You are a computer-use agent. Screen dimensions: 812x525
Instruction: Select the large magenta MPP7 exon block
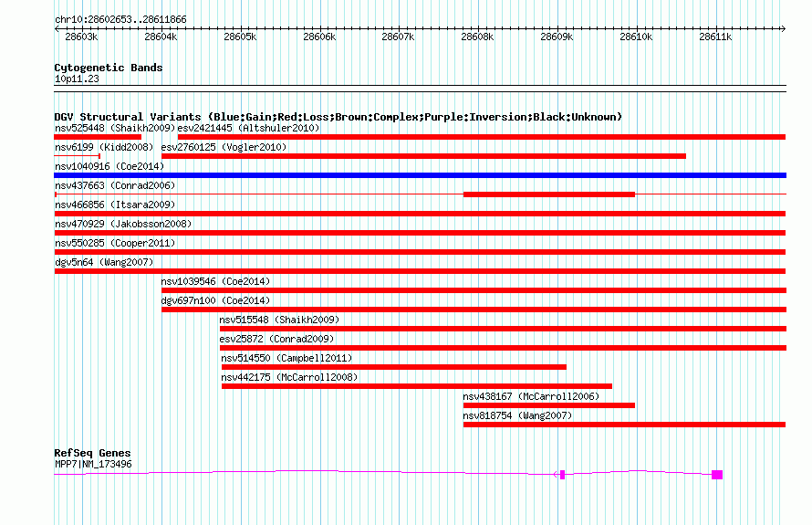pyautogui.click(x=717, y=475)
